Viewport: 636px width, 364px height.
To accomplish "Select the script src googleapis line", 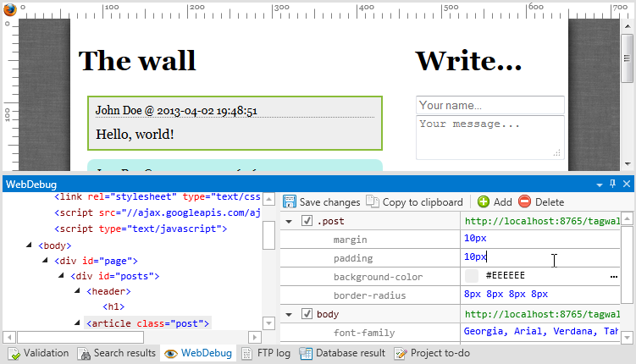I will (x=158, y=212).
